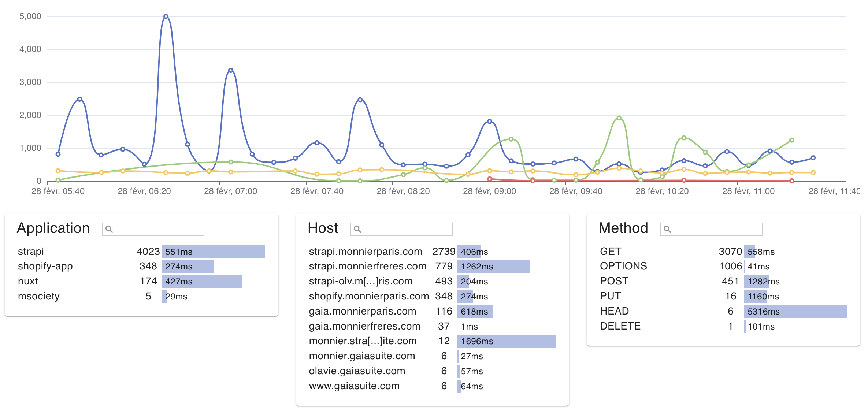This screenshot has width=868, height=413.
Task: Click the x-axis label 28 févr, 09:00
Action: click(489, 191)
